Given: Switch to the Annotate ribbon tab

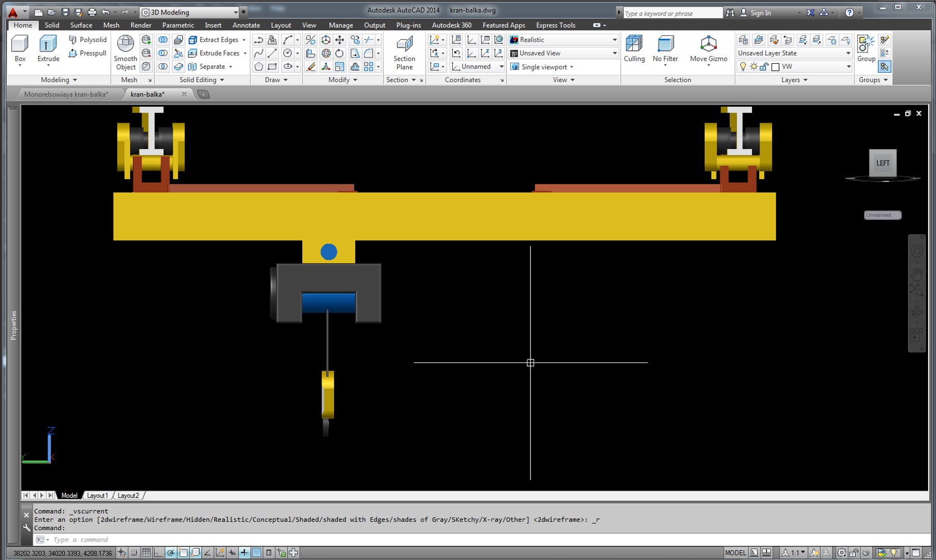Looking at the screenshot, I should (246, 25).
